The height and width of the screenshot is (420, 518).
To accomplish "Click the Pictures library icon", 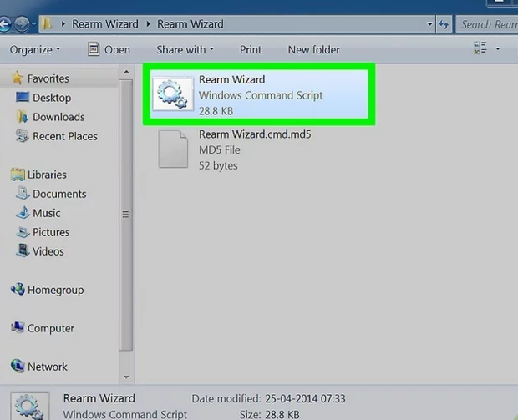I will tap(23, 232).
